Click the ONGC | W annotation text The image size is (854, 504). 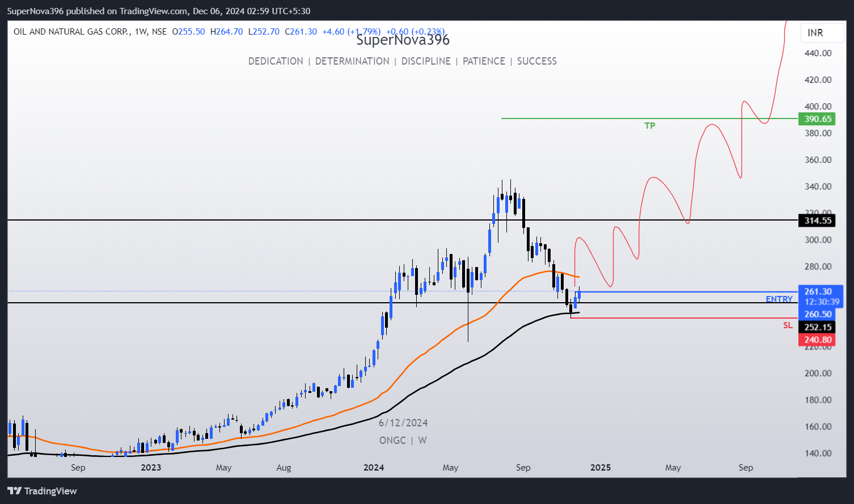(403, 441)
